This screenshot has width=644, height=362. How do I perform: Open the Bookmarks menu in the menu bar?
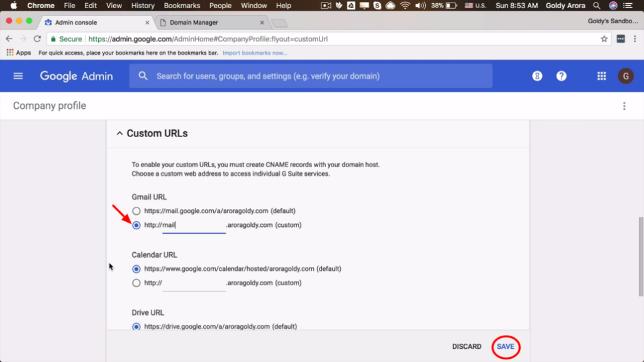181,5
